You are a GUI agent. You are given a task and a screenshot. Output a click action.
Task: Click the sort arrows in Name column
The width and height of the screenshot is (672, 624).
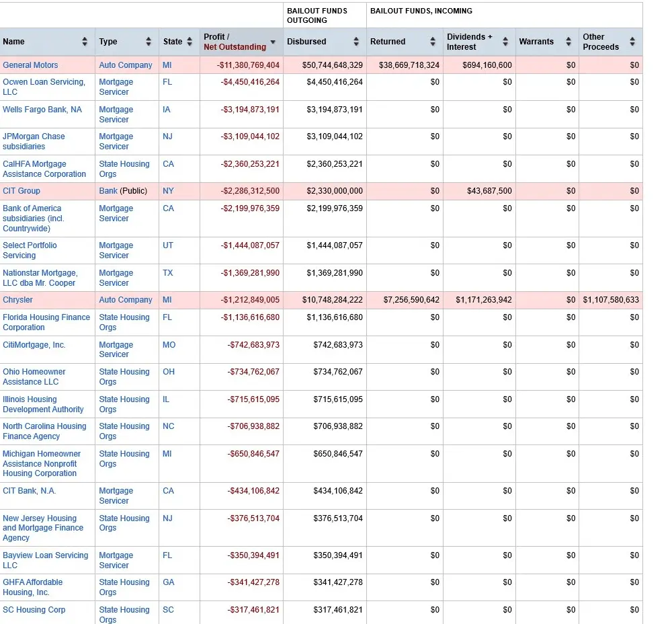point(85,42)
